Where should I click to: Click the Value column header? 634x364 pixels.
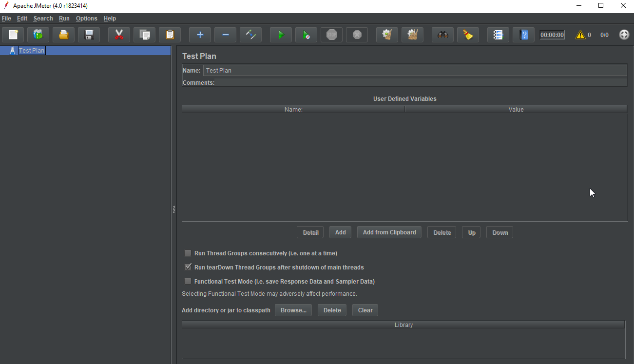coord(516,110)
